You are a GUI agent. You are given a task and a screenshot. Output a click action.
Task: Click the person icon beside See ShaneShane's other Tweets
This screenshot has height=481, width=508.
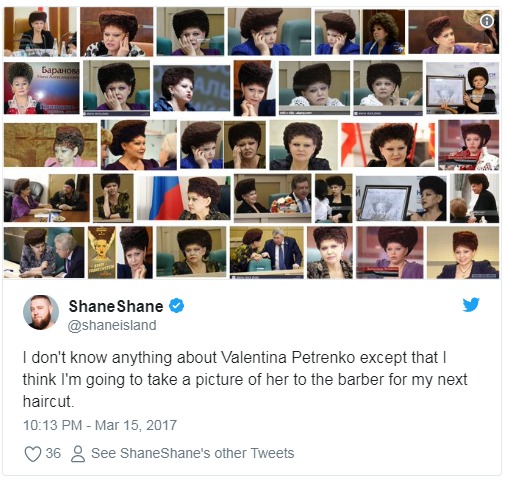[78, 454]
